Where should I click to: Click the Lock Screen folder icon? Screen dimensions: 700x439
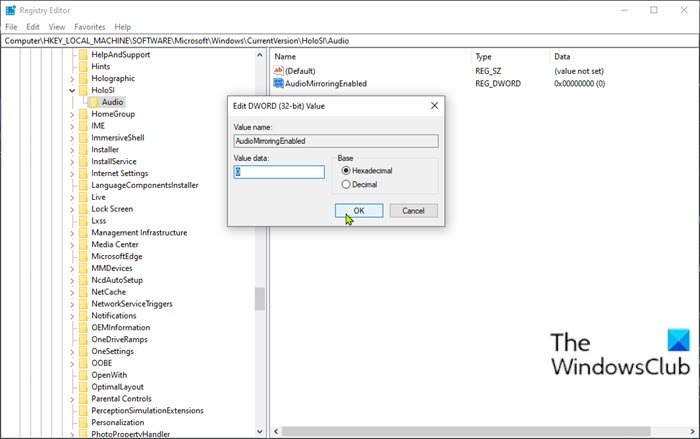click(83, 209)
